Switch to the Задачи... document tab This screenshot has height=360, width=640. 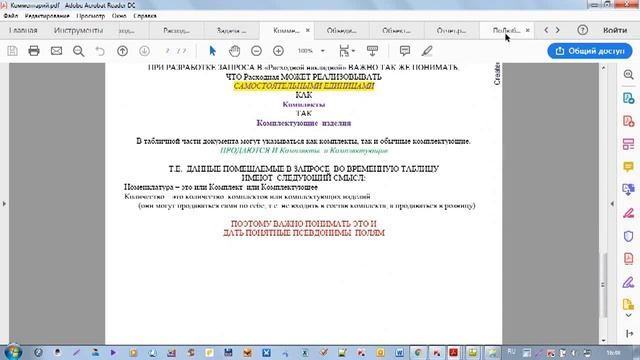[x=231, y=30]
